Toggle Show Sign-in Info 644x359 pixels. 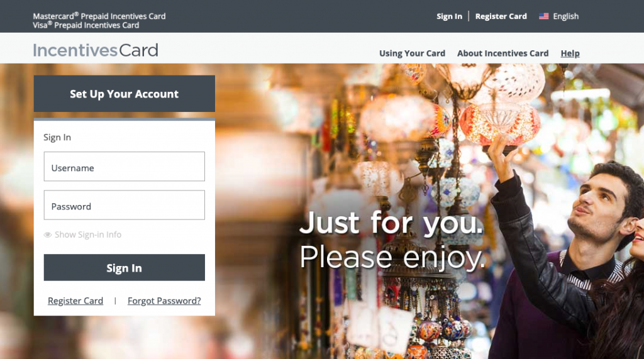click(x=82, y=235)
